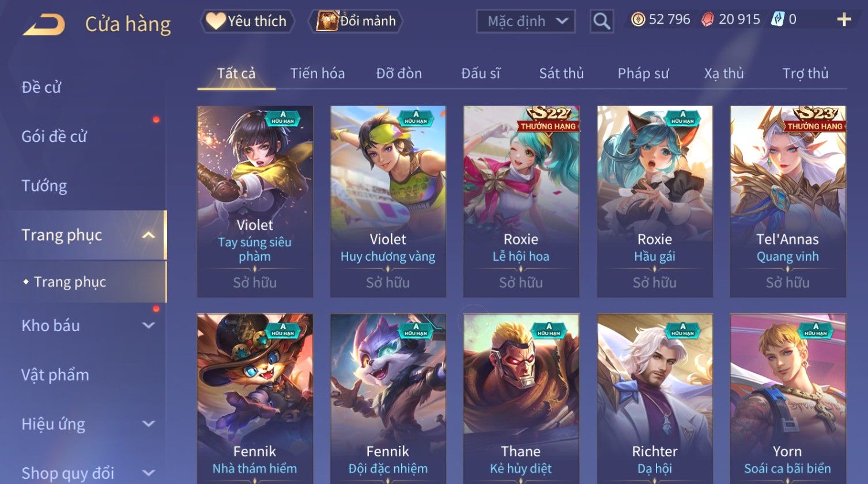Expand the Hiệu ứng sidebar section
Image resolution: width=868 pixels, height=484 pixels.
tap(148, 424)
